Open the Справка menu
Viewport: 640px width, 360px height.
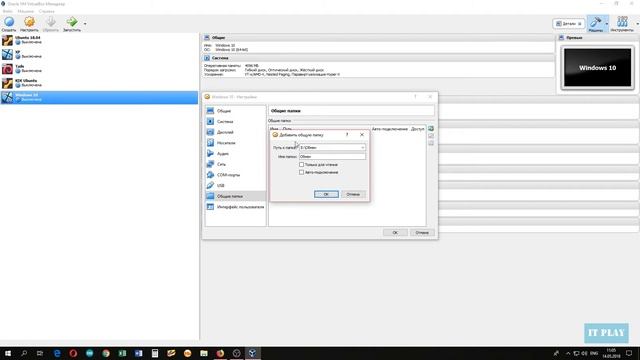click(47, 11)
